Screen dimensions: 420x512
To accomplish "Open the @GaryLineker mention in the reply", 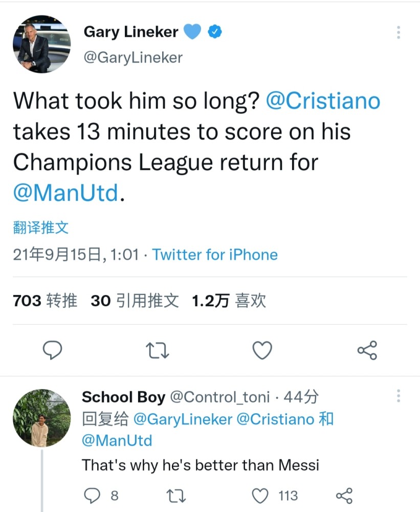I will tap(183, 419).
